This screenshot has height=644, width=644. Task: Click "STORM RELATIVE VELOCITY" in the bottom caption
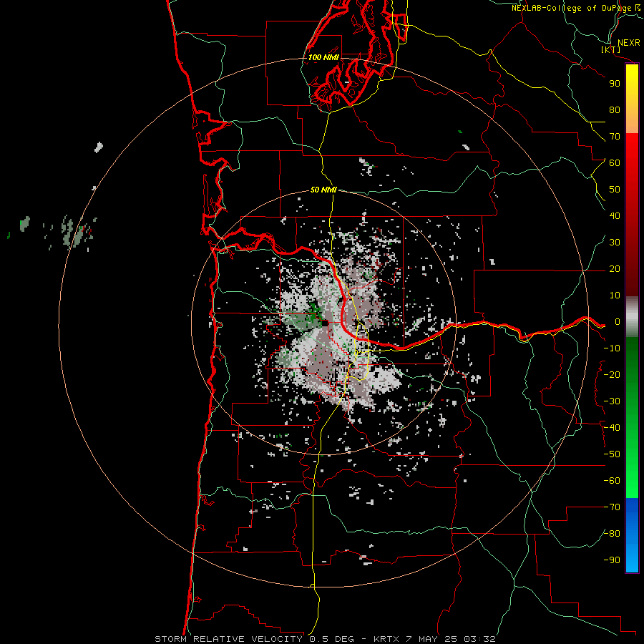228,639
